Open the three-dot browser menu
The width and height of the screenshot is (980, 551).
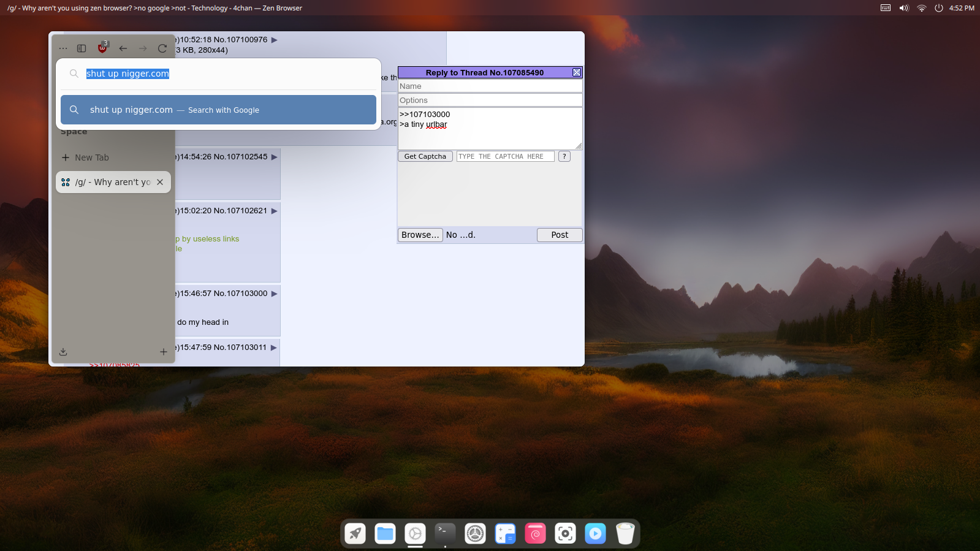[x=63, y=48]
